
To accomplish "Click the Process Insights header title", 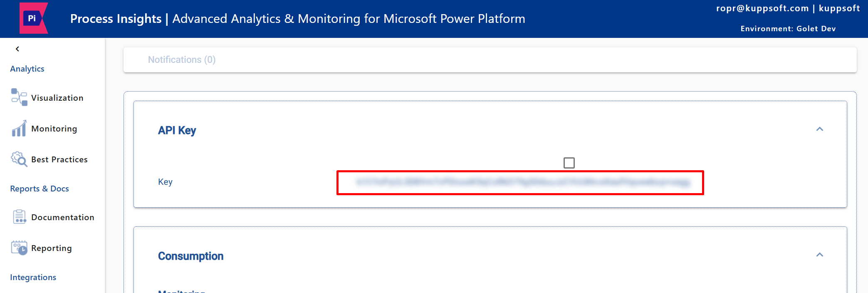I will tap(116, 19).
